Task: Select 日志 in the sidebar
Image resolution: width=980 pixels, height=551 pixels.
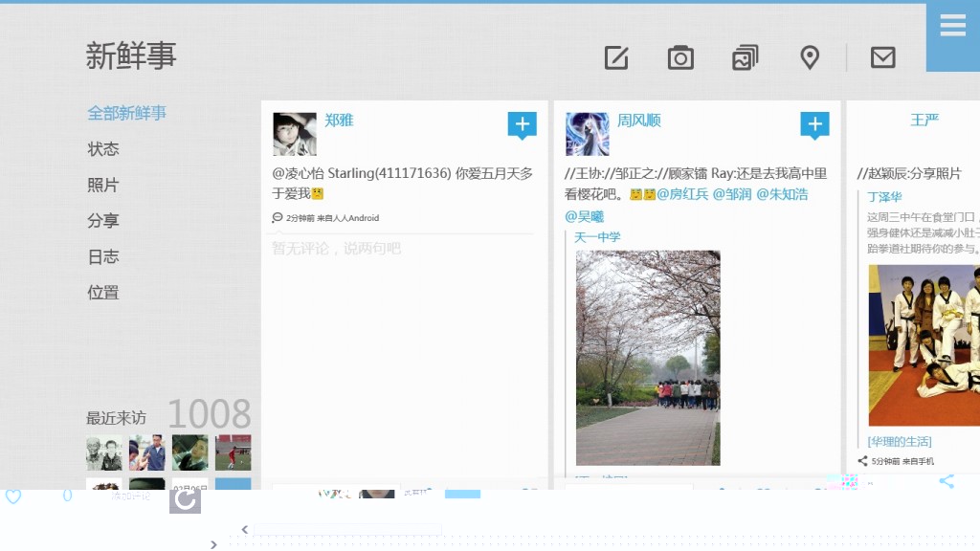Action: [103, 256]
